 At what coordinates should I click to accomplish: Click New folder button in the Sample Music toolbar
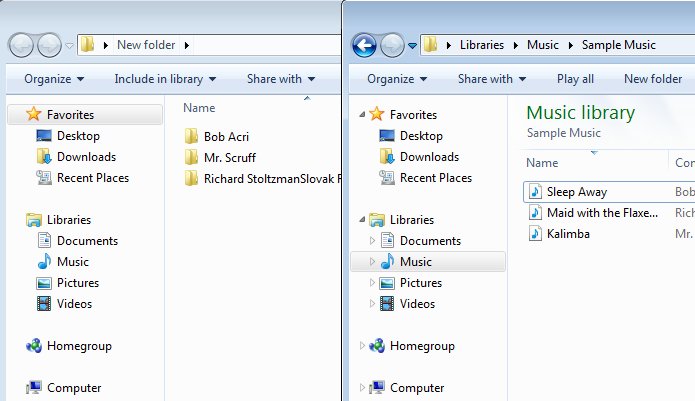click(x=653, y=79)
